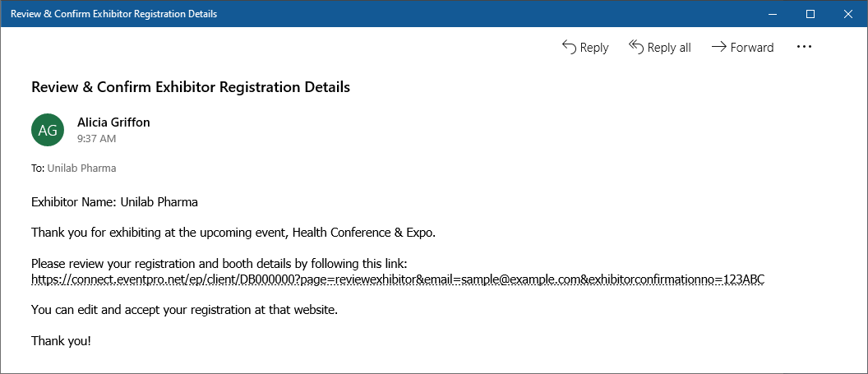Click the 9:37 AM timestamp
Image resolution: width=868 pixels, height=374 pixels.
click(97, 138)
